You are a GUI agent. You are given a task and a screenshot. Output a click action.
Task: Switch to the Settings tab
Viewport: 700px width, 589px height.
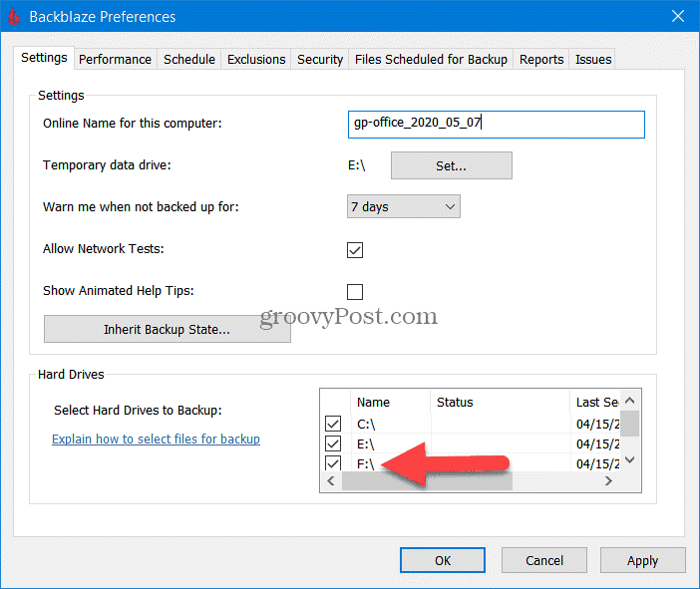[x=44, y=58]
